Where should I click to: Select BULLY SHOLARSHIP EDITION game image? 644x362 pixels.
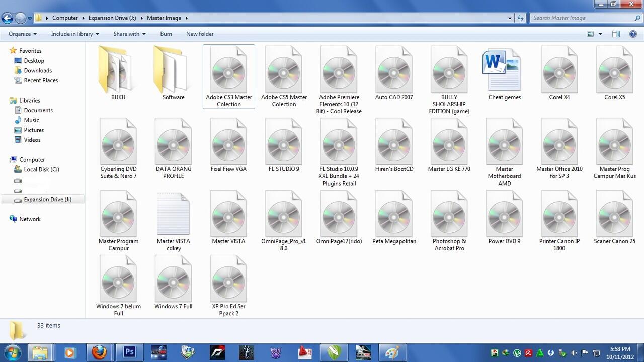[x=449, y=80]
